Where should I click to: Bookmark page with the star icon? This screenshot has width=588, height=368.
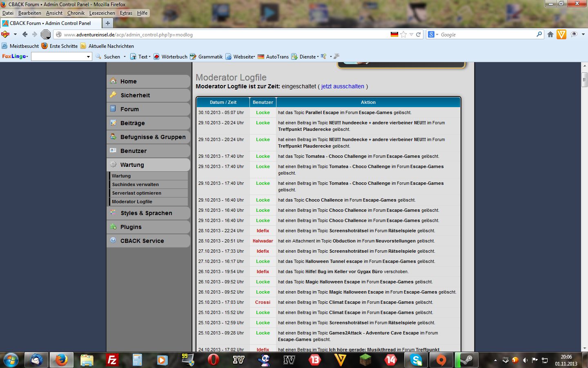pyautogui.click(x=403, y=35)
